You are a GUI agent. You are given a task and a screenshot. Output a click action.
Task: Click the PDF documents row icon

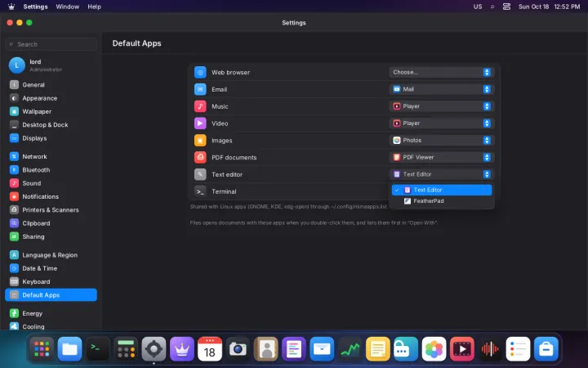point(200,157)
